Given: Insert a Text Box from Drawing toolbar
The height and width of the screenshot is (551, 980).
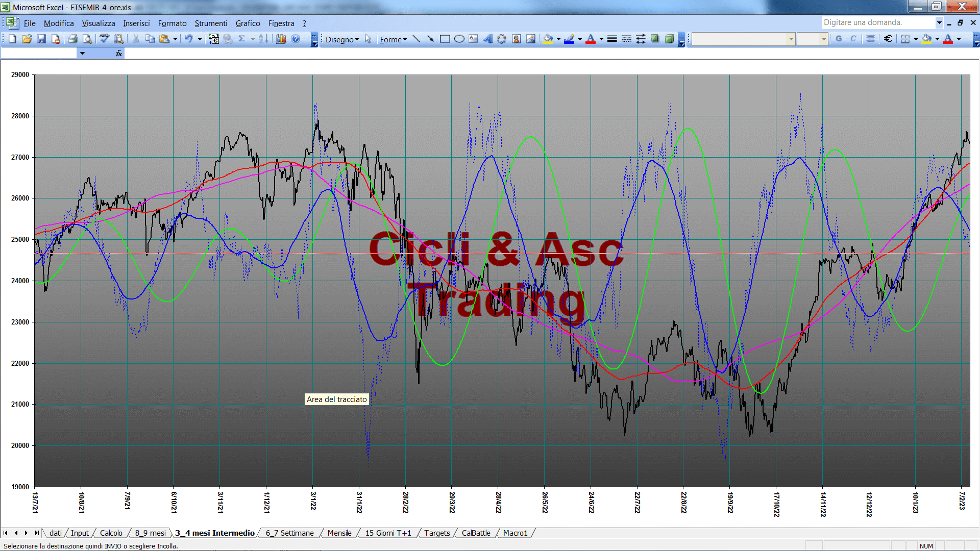Looking at the screenshot, I should pyautogui.click(x=474, y=39).
